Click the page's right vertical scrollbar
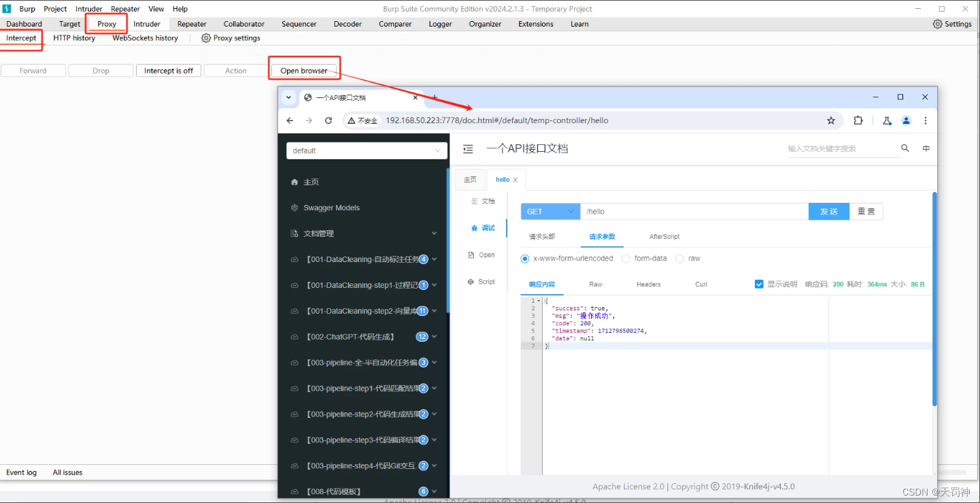Viewport: 980px width, 503px height. tap(934, 298)
